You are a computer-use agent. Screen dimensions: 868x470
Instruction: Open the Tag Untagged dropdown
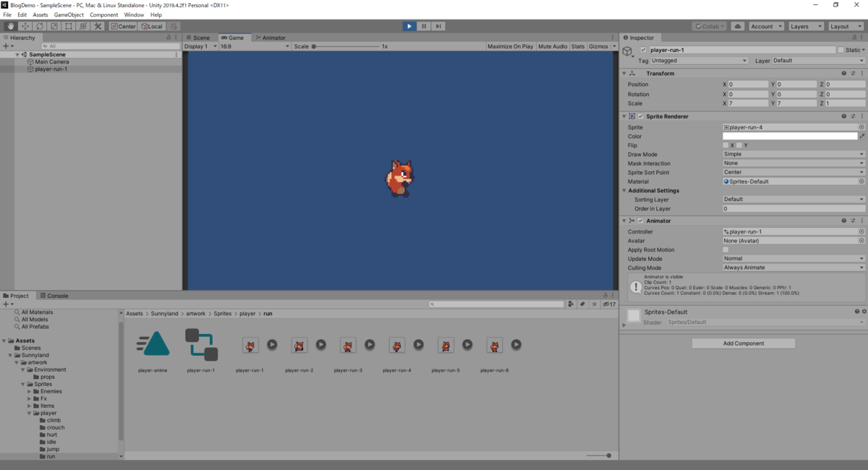click(701, 61)
